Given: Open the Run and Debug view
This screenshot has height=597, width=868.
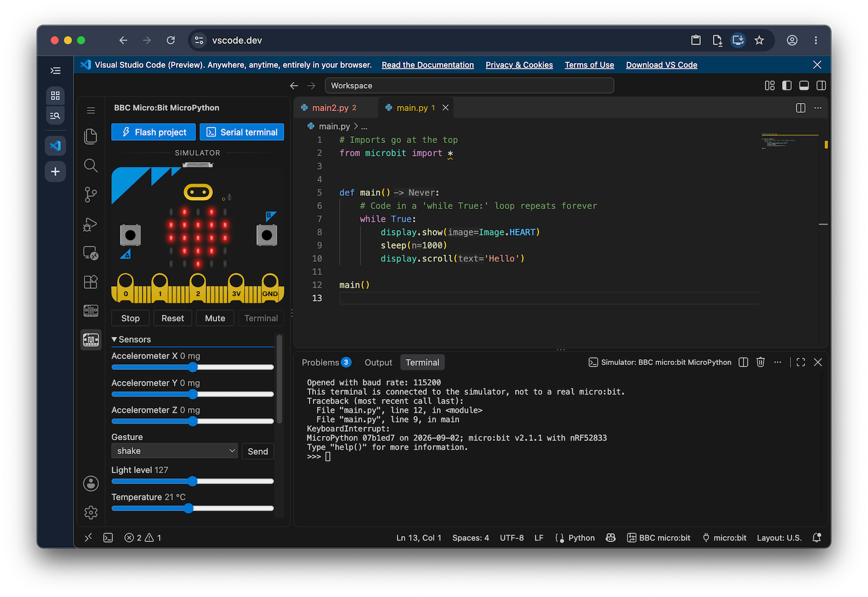Looking at the screenshot, I should coord(91,224).
